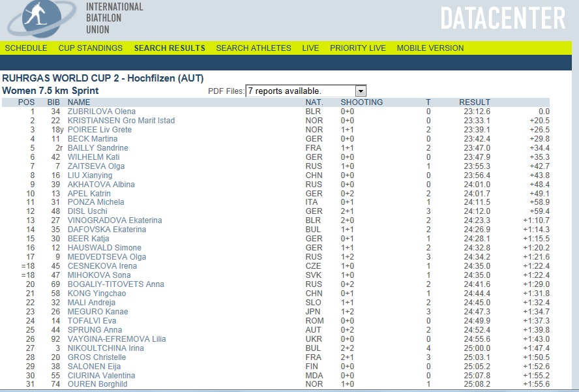Viewport: 579px width, 392px height.
Task: Click bib number 92
Action: [55, 339]
